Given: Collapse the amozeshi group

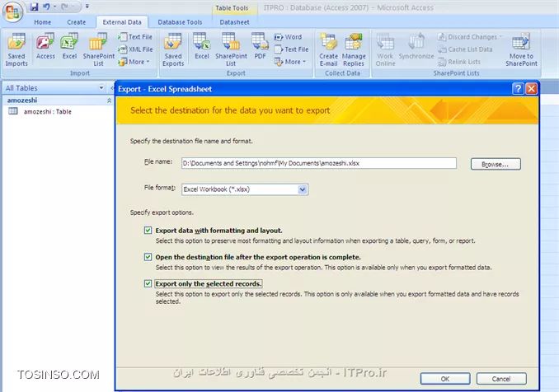Looking at the screenshot, I should [x=109, y=100].
